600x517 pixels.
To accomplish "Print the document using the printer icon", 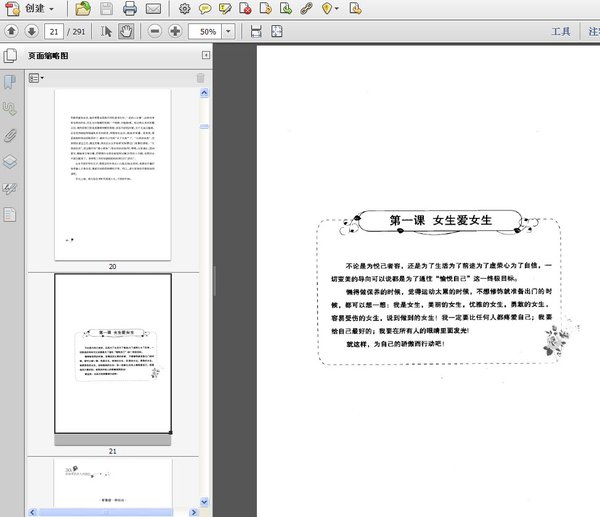I will click(x=130, y=8).
